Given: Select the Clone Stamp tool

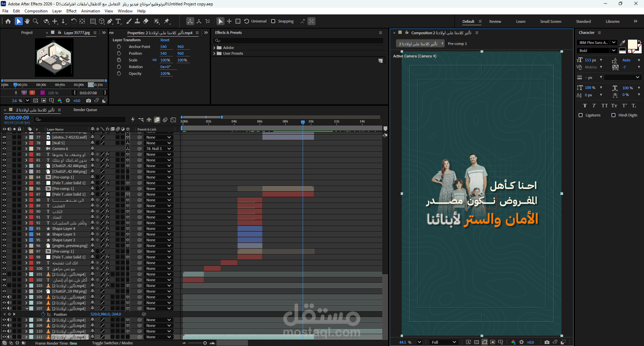Looking at the screenshot, I should 137,21.
